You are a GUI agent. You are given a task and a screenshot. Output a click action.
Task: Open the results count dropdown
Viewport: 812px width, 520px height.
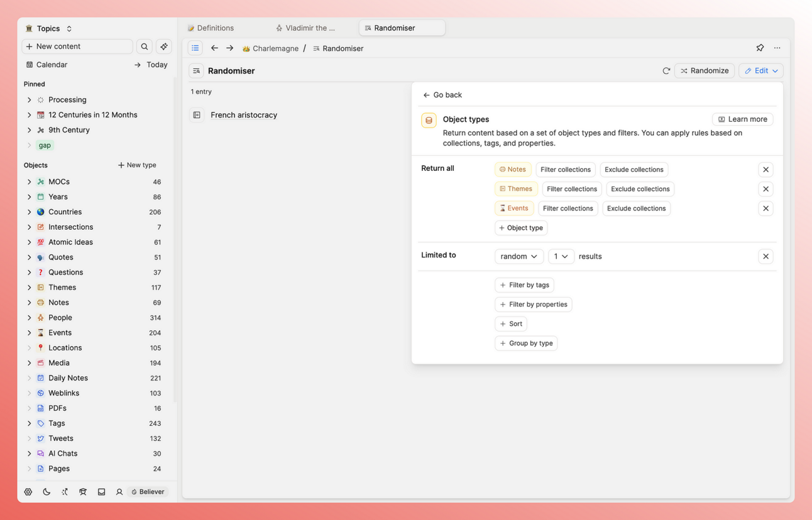click(561, 256)
